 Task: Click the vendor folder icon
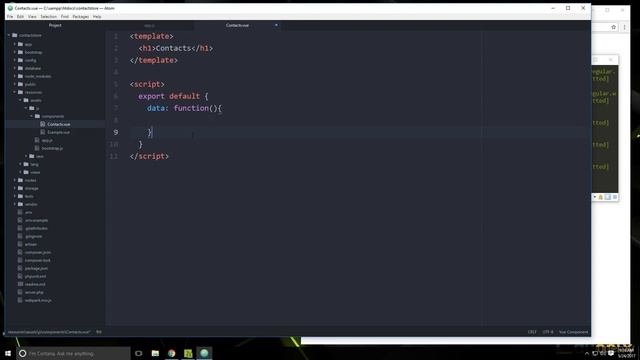[x=20, y=204]
